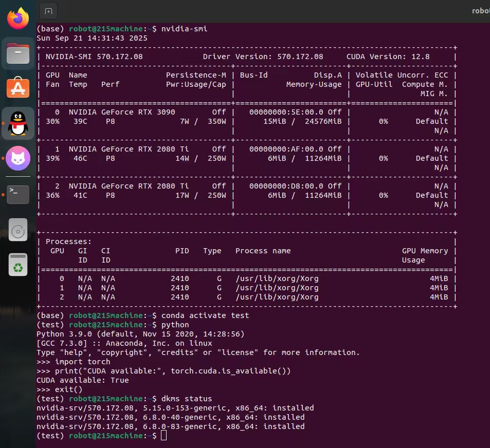This screenshot has width=490, height=448.
Task: Select GPU 1 name RTX 2080 Ti
Action: click(129, 149)
